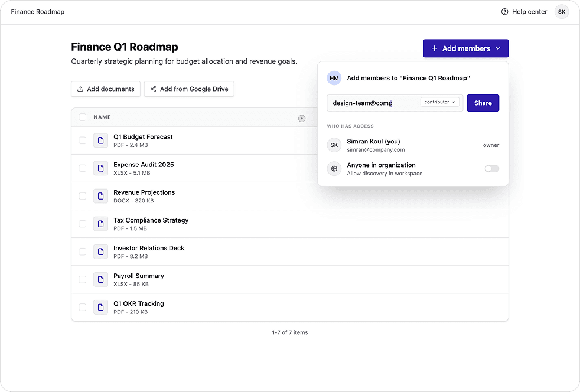Open the Investor Relations Deck file name
Screen dimensions: 580x392
click(x=149, y=248)
